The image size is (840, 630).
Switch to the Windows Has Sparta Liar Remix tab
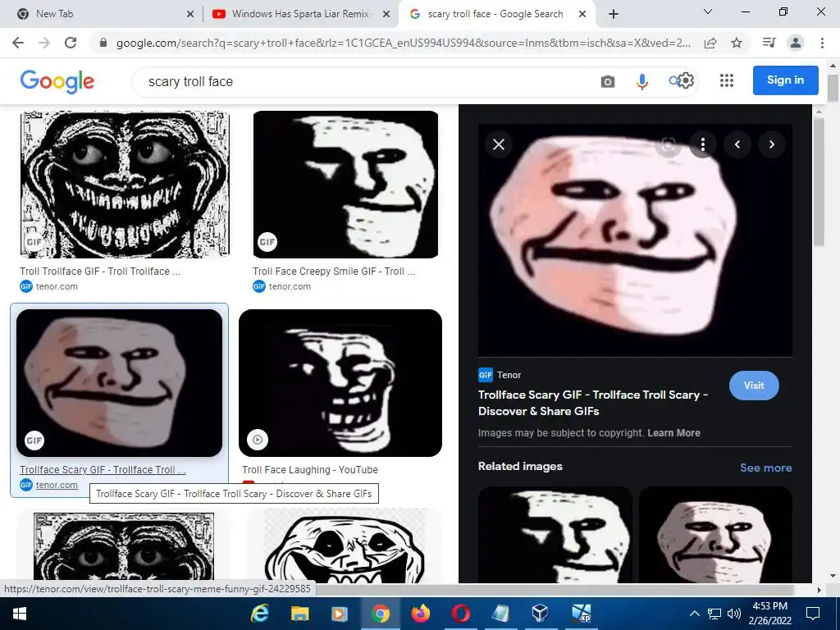point(300,15)
